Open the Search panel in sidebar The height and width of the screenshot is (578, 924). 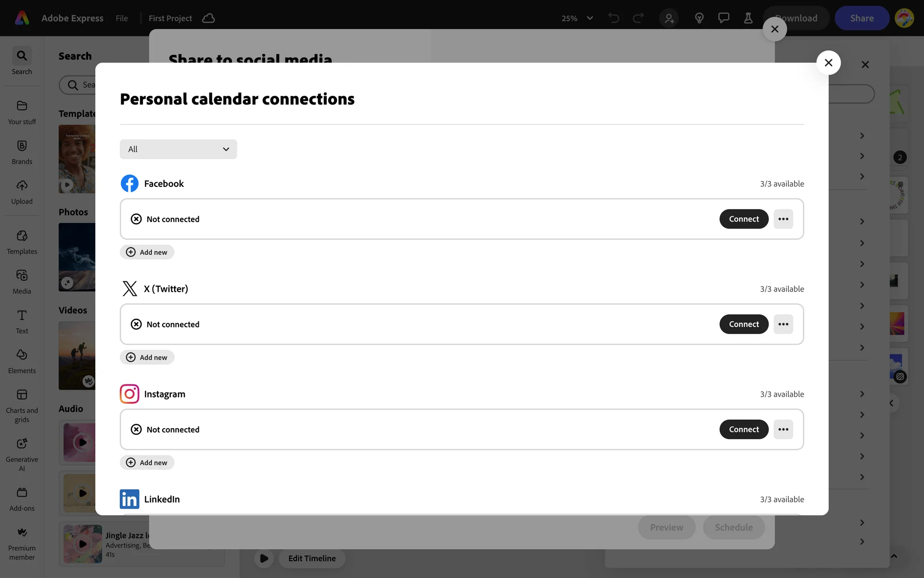pos(22,61)
